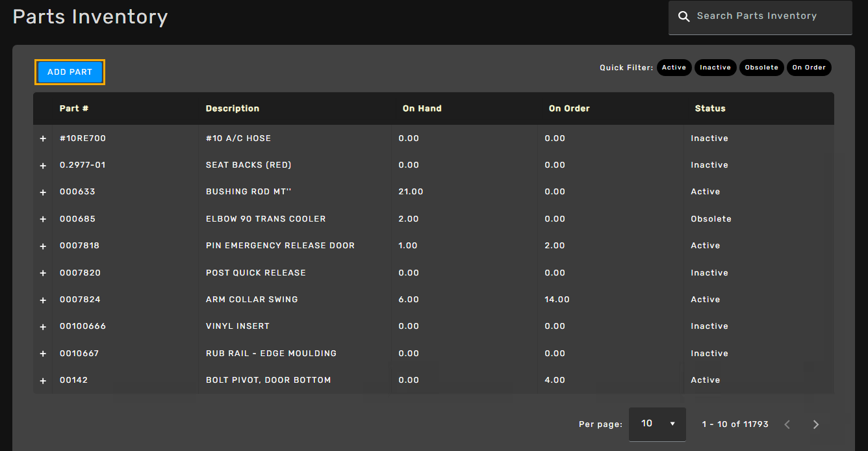Focus the Search Parts Inventory field
Viewport: 868px width, 451px height.
[x=767, y=16]
